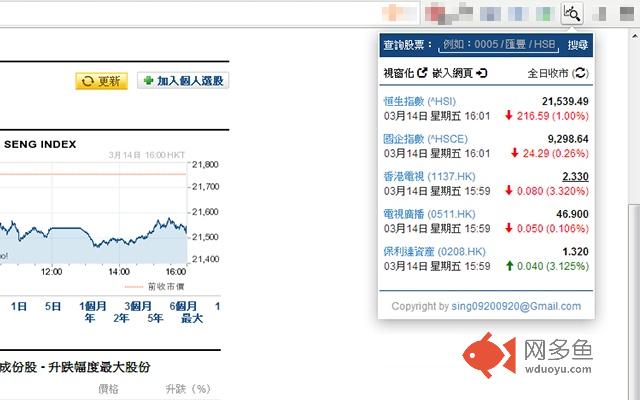Viewport: 640px width, 400px height.
Task: Select the 46.900 price value
Action: click(572, 214)
